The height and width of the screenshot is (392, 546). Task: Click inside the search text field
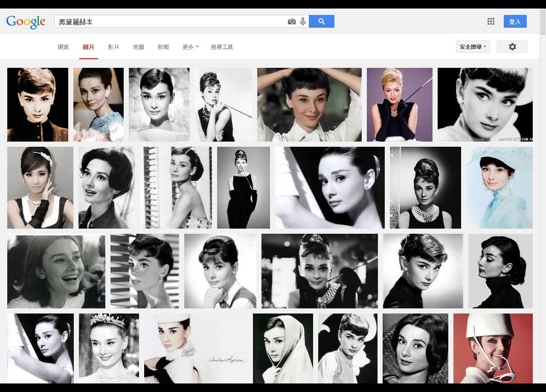[x=171, y=22]
